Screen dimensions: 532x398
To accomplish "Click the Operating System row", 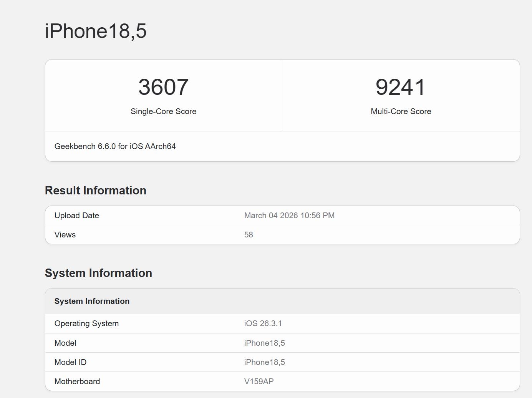I will pyautogui.click(x=154, y=323).
